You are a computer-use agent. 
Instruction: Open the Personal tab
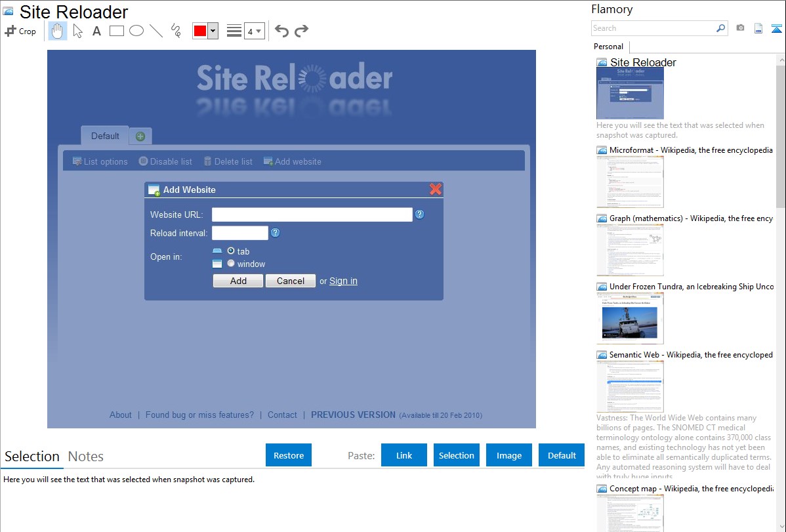608,47
